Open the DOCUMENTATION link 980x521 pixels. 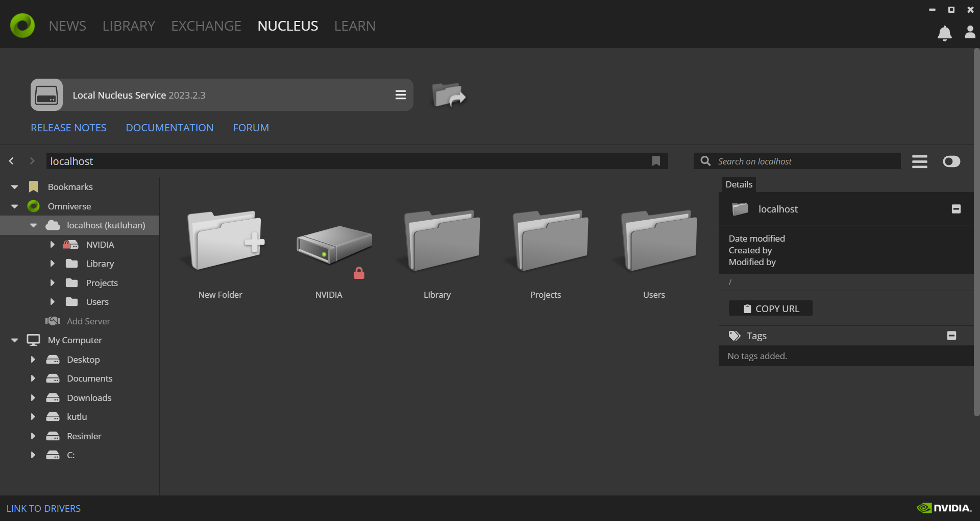point(169,128)
